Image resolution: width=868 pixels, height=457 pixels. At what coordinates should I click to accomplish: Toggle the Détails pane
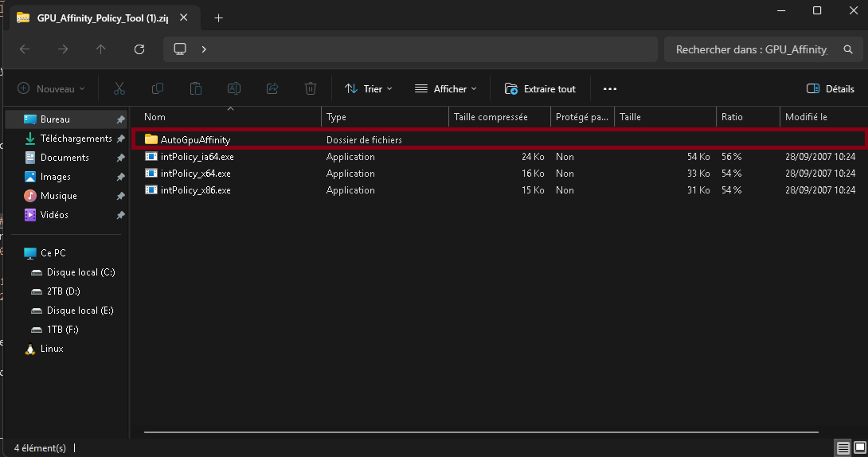point(830,88)
